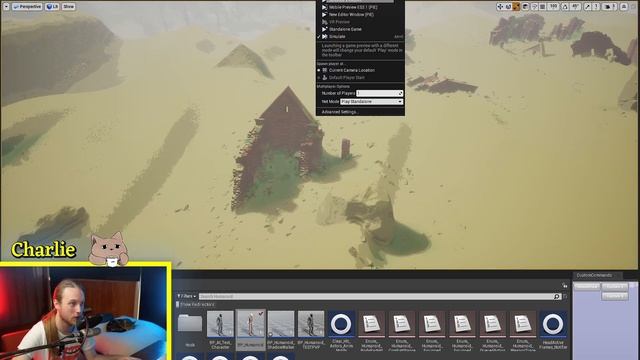Open the viewport options dropdown arrow
The height and width of the screenshot is (360, 640).
click(6, 6)
